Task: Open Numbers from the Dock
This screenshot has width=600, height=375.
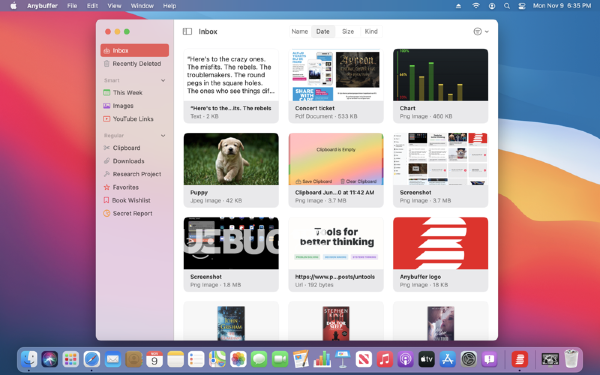Action: point(322,359)
